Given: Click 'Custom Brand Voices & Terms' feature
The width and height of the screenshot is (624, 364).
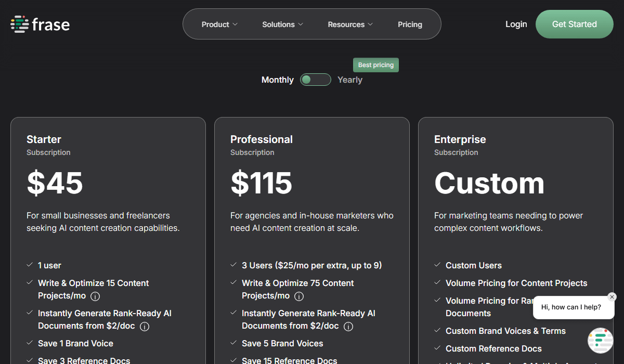Looking at the screenshot, I should (x=505, y=331).
